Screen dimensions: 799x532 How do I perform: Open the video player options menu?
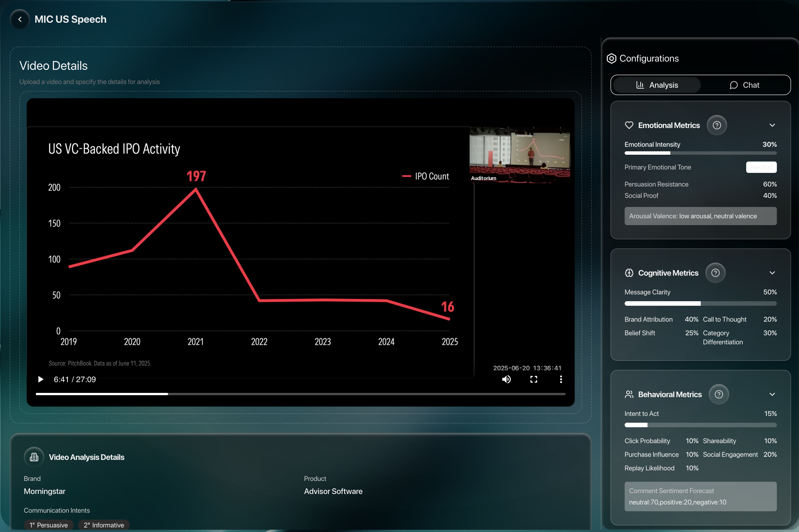tap(560, 379)
